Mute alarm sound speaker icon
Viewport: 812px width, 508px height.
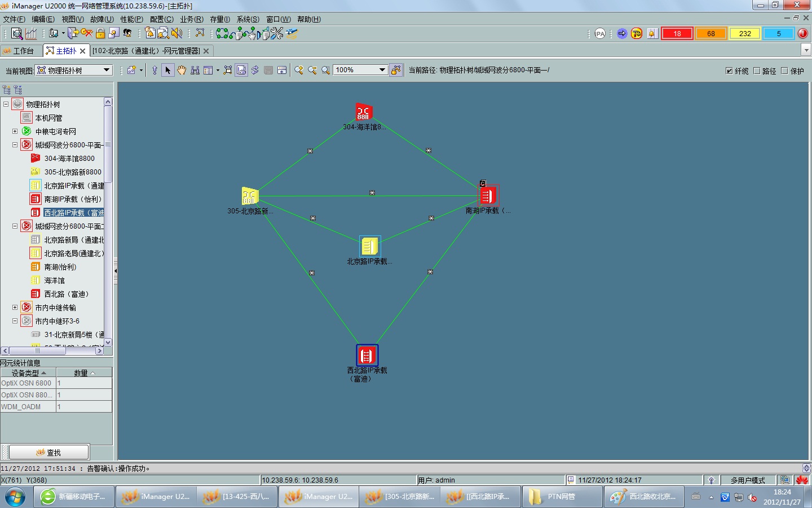(x=177, y=33)
